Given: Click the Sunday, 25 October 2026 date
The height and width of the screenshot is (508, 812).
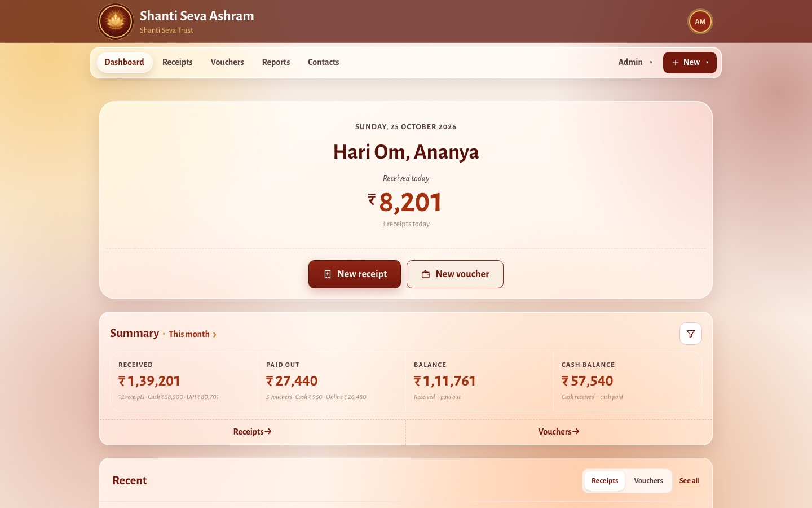Looking at the screenshot, I should click(406, 127).
